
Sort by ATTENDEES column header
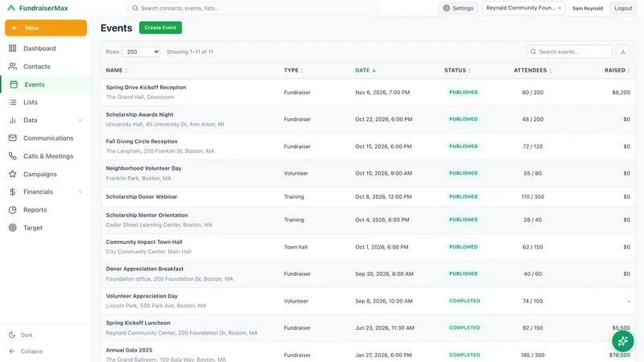(x=533, y=70)
